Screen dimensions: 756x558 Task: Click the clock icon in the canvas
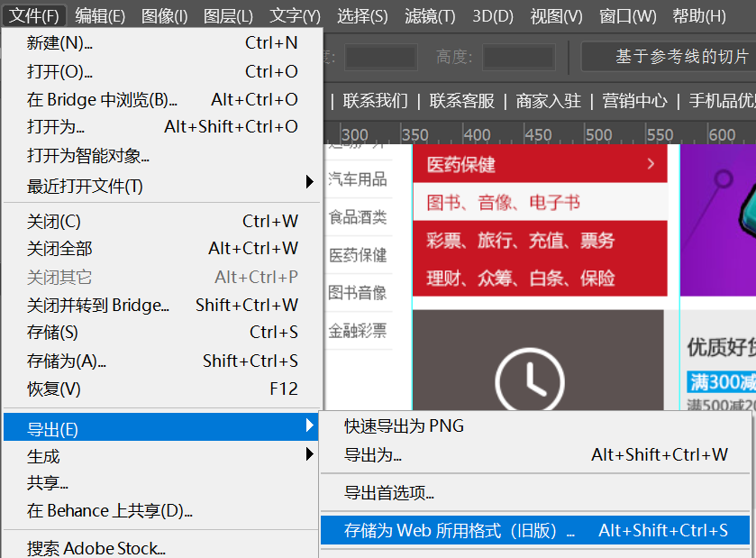point(530,381)
